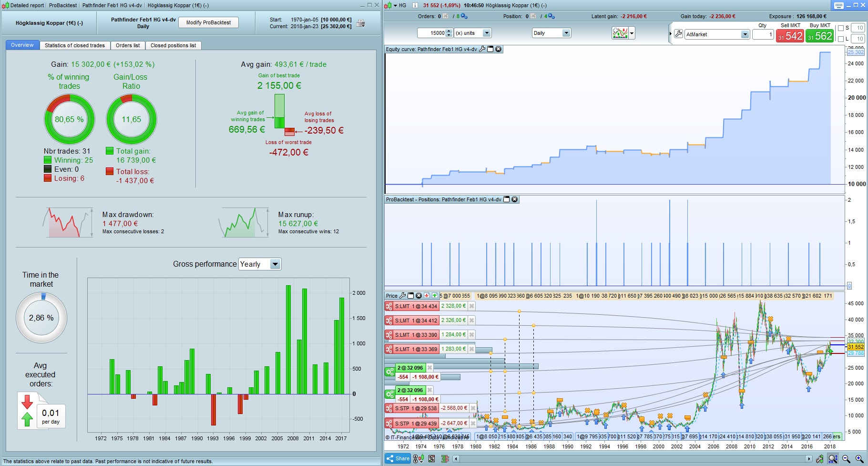Close the Price chart panel
Viewport: 868px width, 466px height.
click(419, 296)
